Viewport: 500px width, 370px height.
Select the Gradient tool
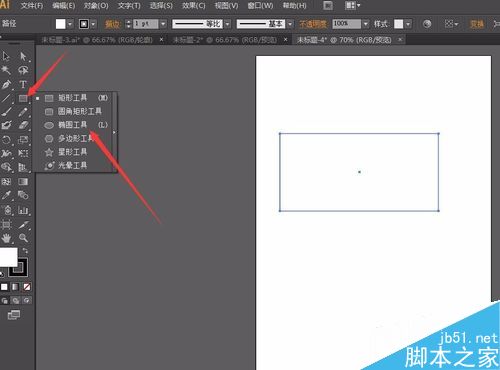[x=23, y=182]
